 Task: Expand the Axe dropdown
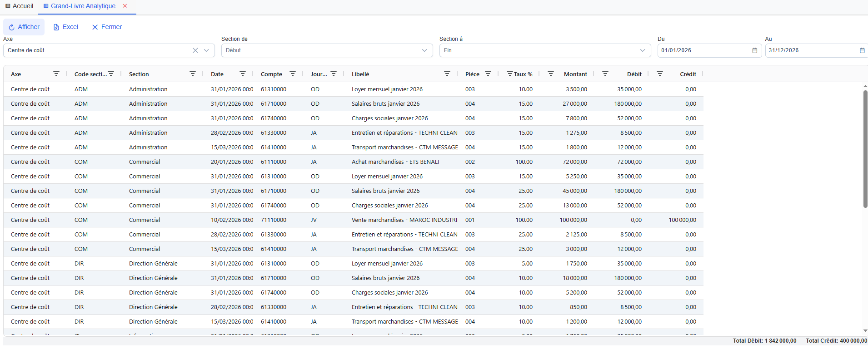(206, 50)
